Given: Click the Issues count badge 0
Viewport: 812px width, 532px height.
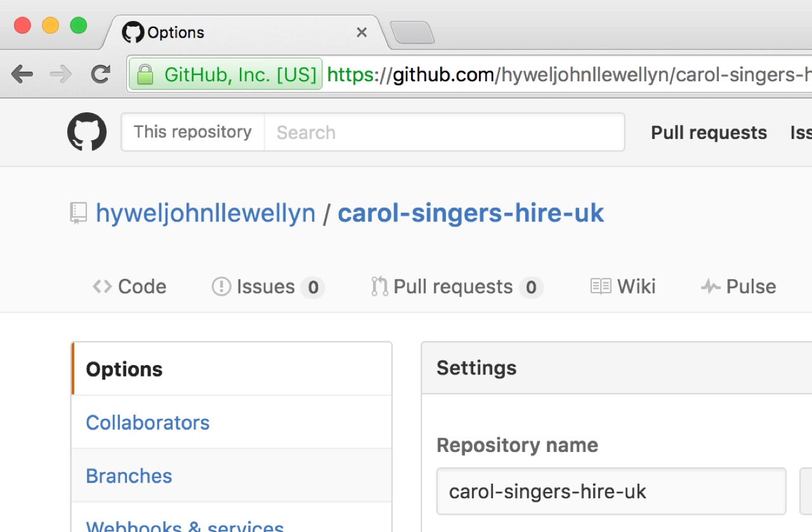Looking at the screenshot, I should point(313,288).
